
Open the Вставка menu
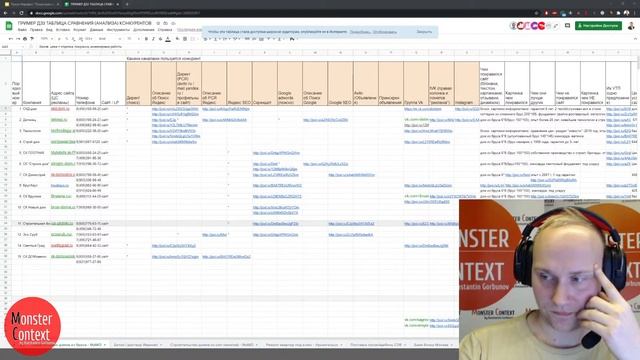(x=63, y=30)
